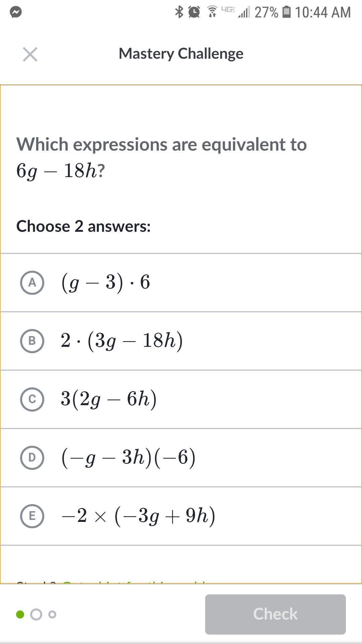Tap the battery indicator icon

[287, 12]
